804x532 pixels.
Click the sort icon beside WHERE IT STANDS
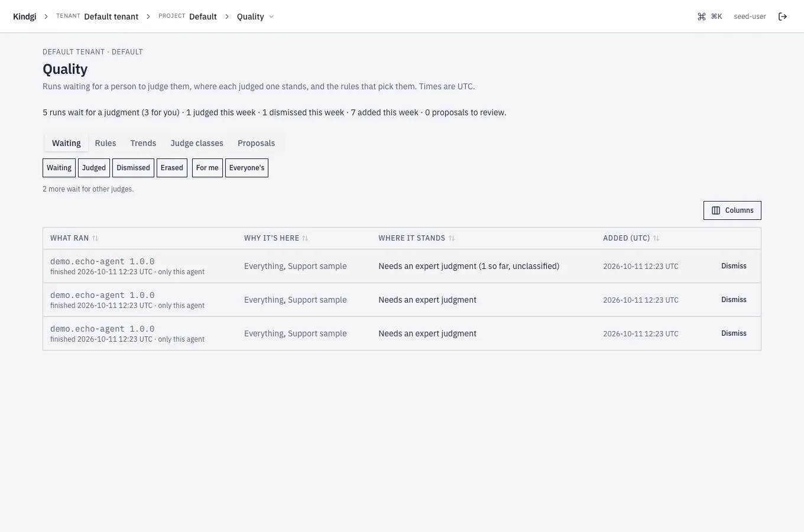click(452, 238)
